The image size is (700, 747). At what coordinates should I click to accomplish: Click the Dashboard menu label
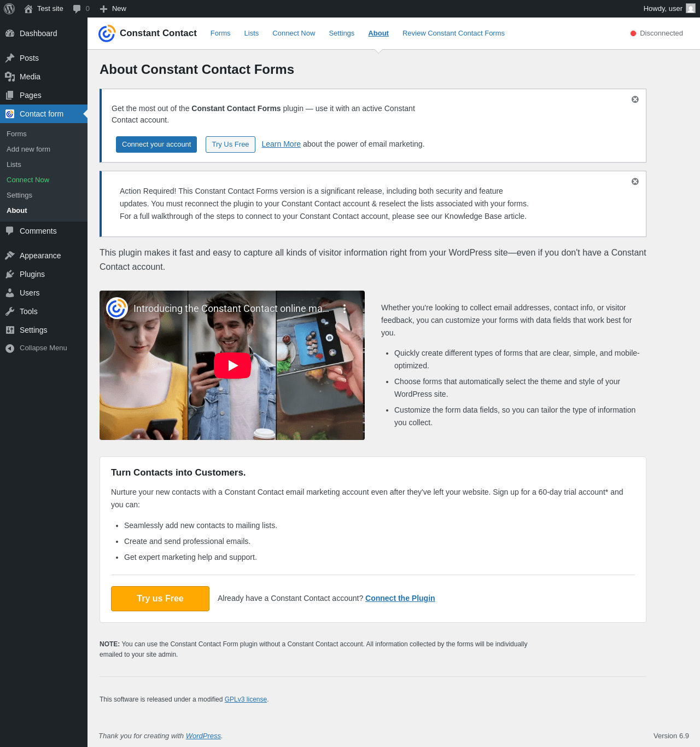38,33
